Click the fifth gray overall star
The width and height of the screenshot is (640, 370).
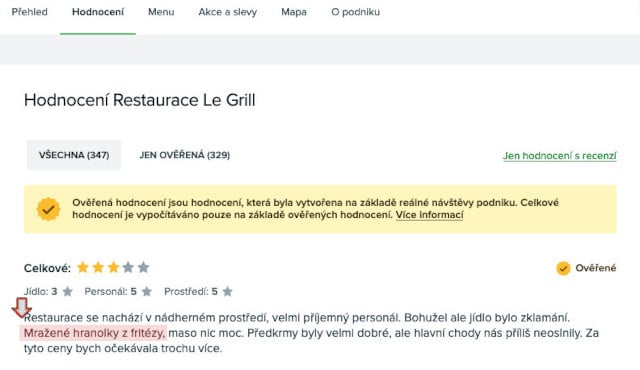(x=143, y=268)
